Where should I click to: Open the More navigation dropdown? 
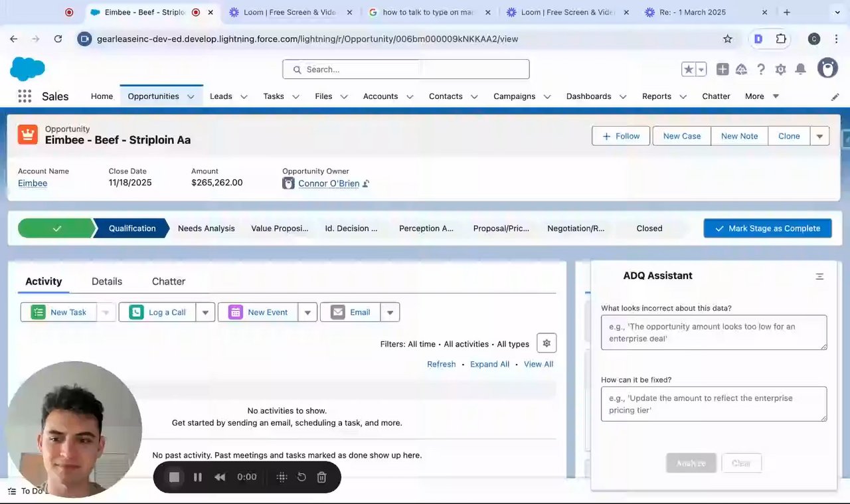pos(762,96)
